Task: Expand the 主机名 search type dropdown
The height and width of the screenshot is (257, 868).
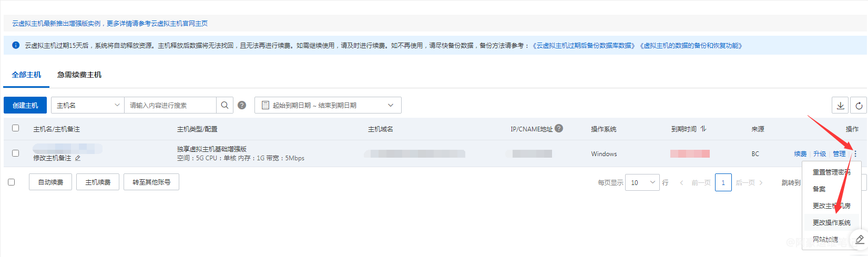Action: point(87,105)
